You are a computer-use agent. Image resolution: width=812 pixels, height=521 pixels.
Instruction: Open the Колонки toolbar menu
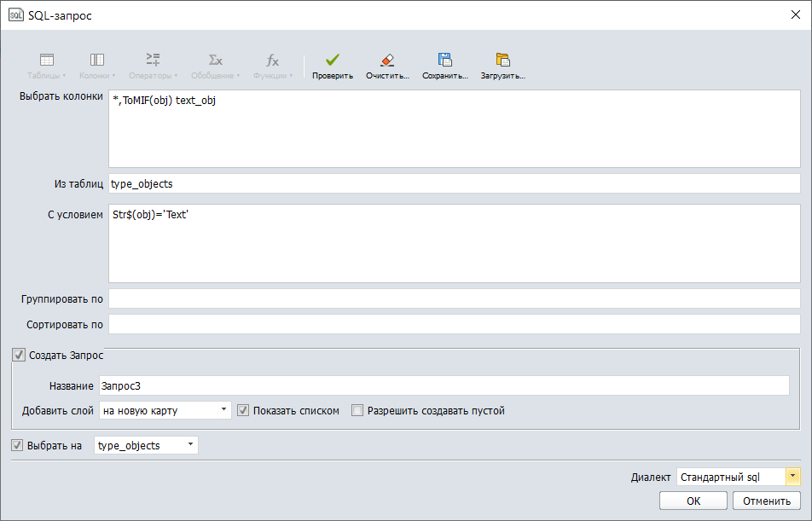[97, 65]
